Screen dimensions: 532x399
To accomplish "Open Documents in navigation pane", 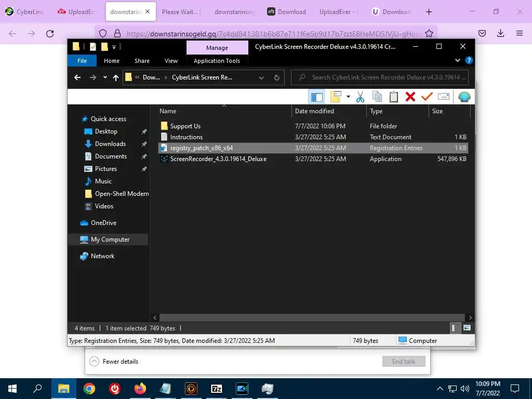I will coord(111,156).
